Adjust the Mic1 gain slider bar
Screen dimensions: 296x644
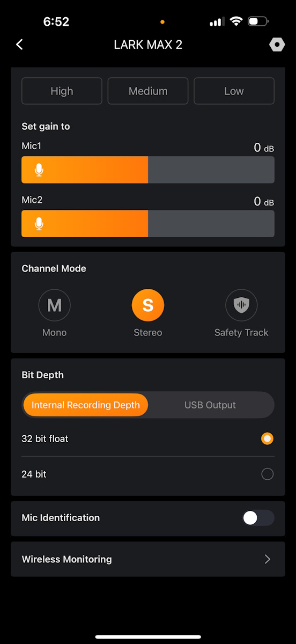[x=148, y=170]
